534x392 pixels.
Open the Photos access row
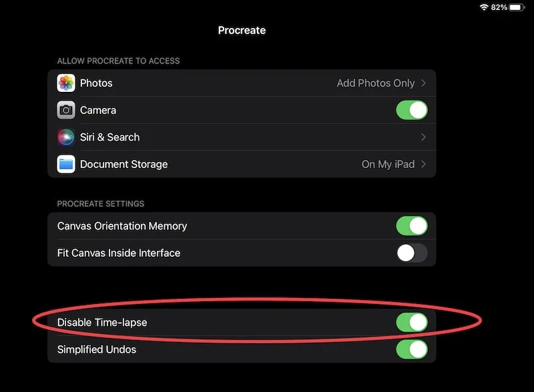(242, 83)
